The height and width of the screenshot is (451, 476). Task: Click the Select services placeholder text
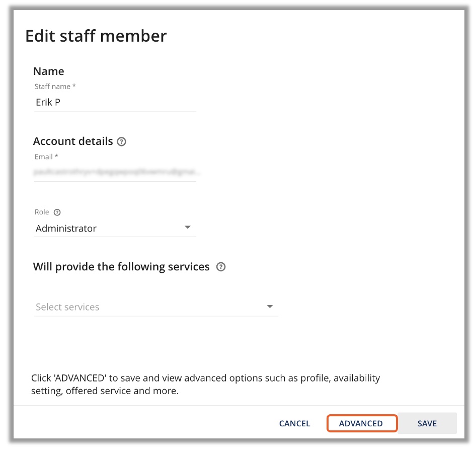[67, 307]
